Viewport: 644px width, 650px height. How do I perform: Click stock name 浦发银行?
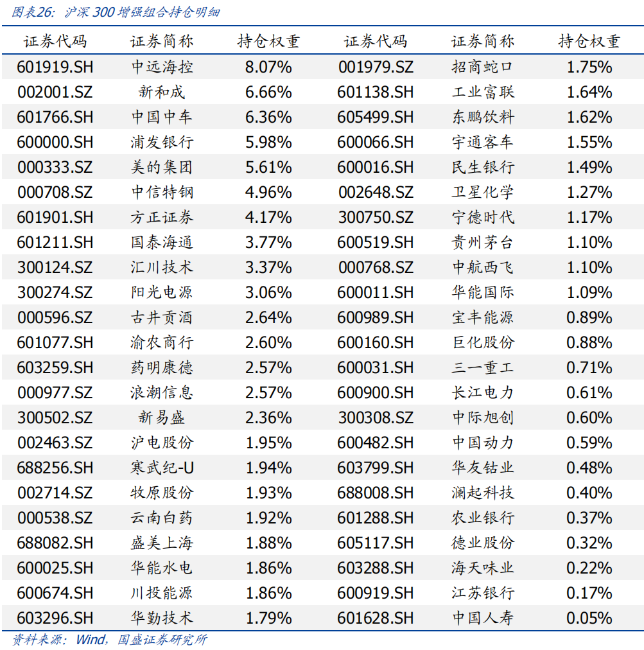pos(162,142)
